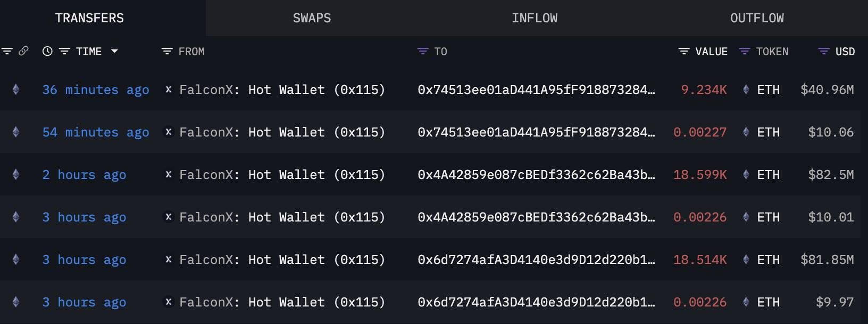The height and width of the screenshot is (324, 868).
Task: Click the clock icon beside TIME
Action: point(47,52)
